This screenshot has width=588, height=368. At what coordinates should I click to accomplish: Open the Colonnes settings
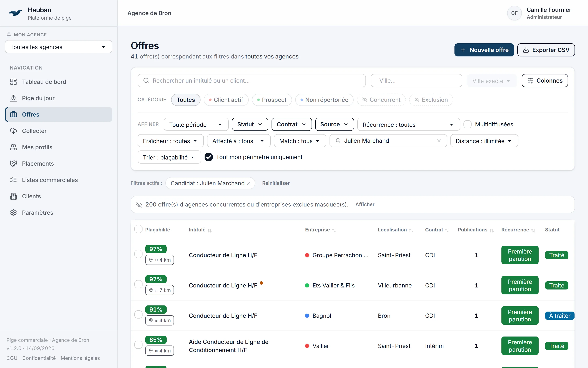coord(545,81)
